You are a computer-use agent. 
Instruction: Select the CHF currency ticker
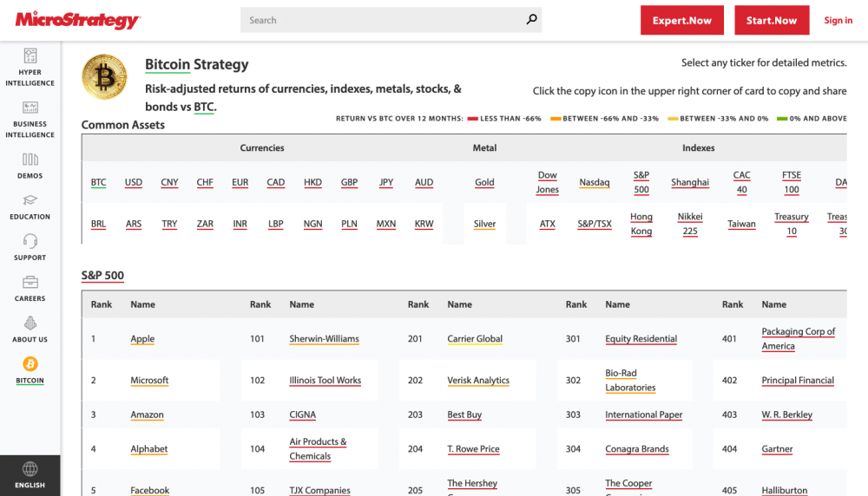[205, 182]
